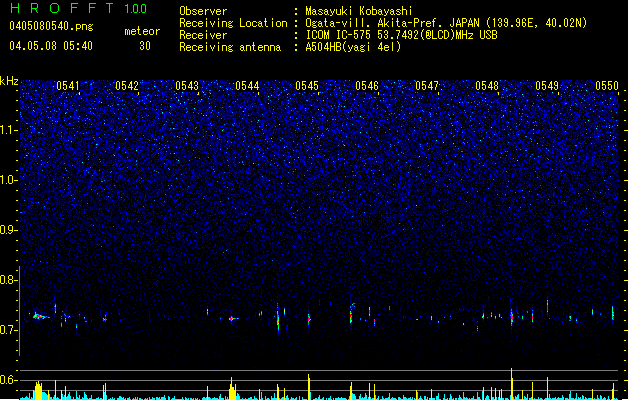Click the 1.0 frequency axis label
629x400 pixels.
tap(9, 180)
